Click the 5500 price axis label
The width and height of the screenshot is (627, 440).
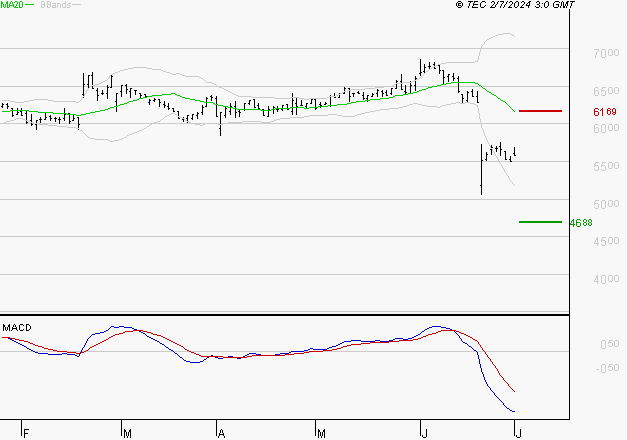606,166
